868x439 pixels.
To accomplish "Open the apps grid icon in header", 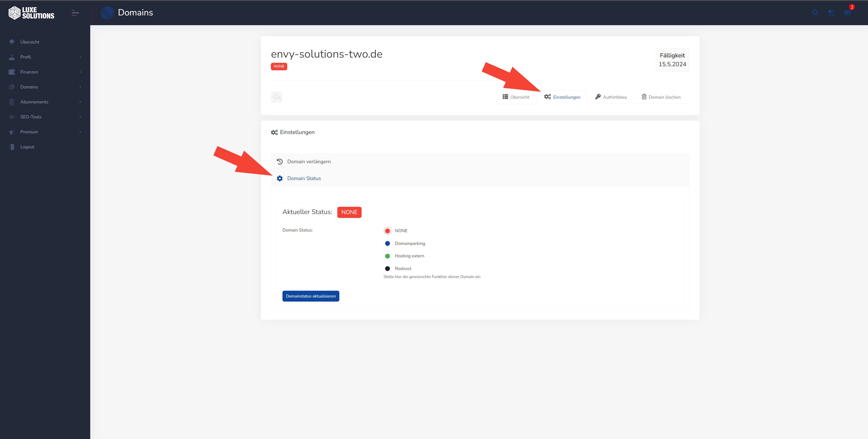I will coord(832,13).
